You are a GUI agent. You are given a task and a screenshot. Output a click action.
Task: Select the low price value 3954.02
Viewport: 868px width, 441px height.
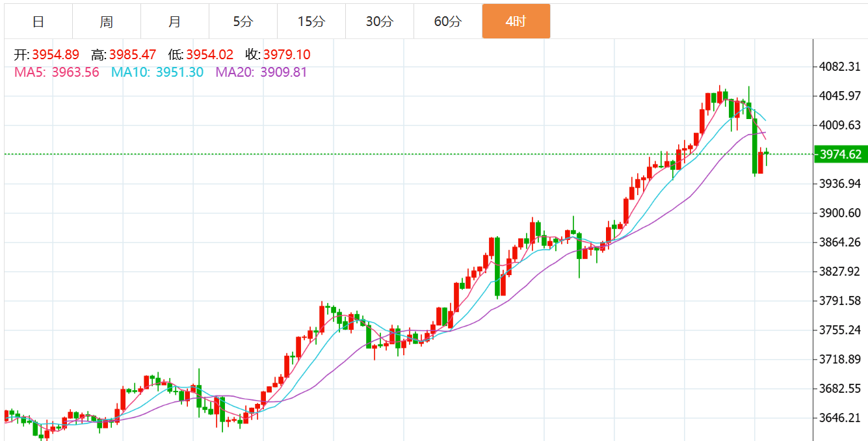pyautogui.click(x=209, y=55)
